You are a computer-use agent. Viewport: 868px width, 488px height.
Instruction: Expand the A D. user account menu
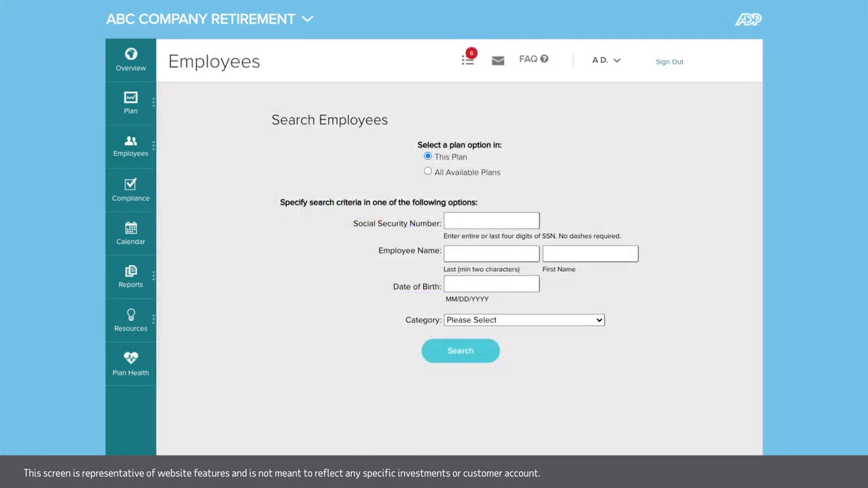pyautogui.click(x=606, y=60)
